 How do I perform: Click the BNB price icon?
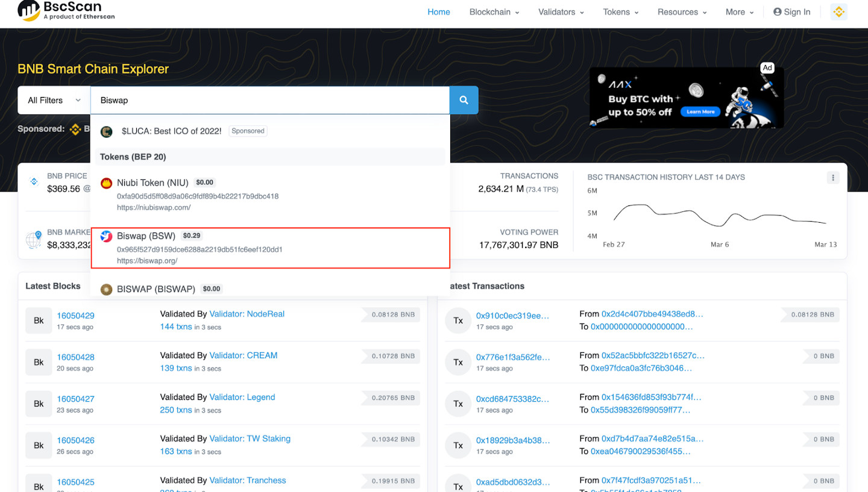tap(34, 182)
